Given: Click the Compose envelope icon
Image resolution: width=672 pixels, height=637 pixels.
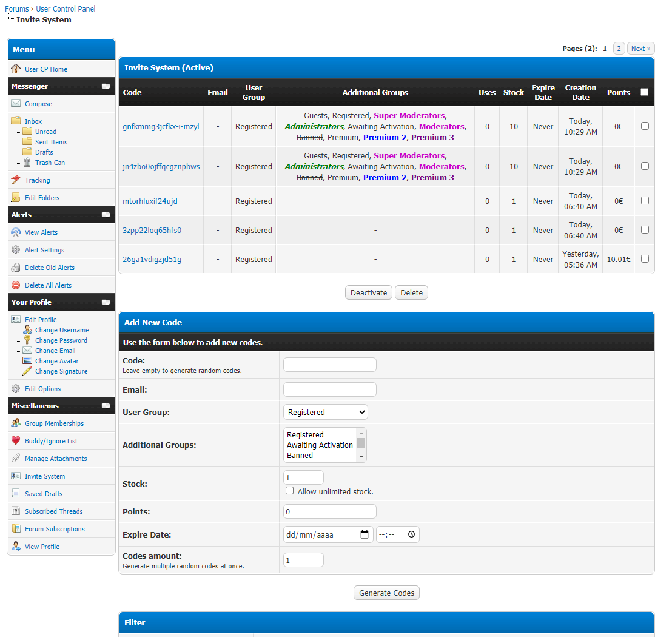Looking at the screenshot, I should click(16, 104).
